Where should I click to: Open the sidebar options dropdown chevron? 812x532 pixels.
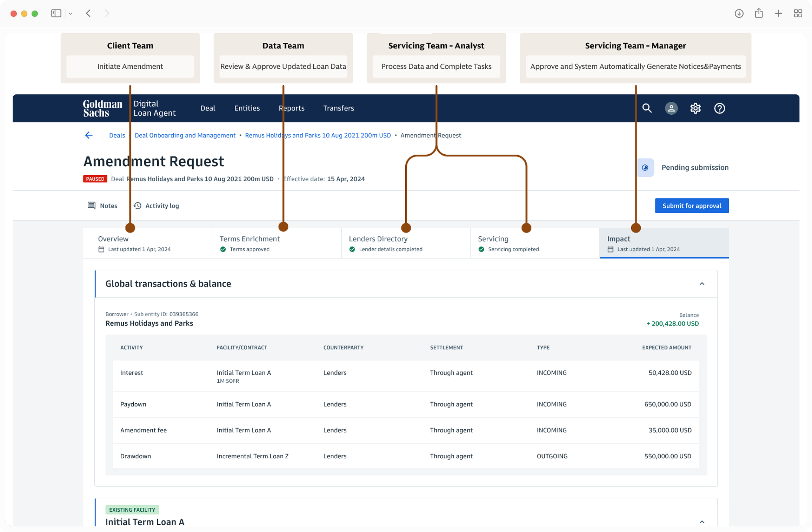pyautogui.click(x=71, y=13)
